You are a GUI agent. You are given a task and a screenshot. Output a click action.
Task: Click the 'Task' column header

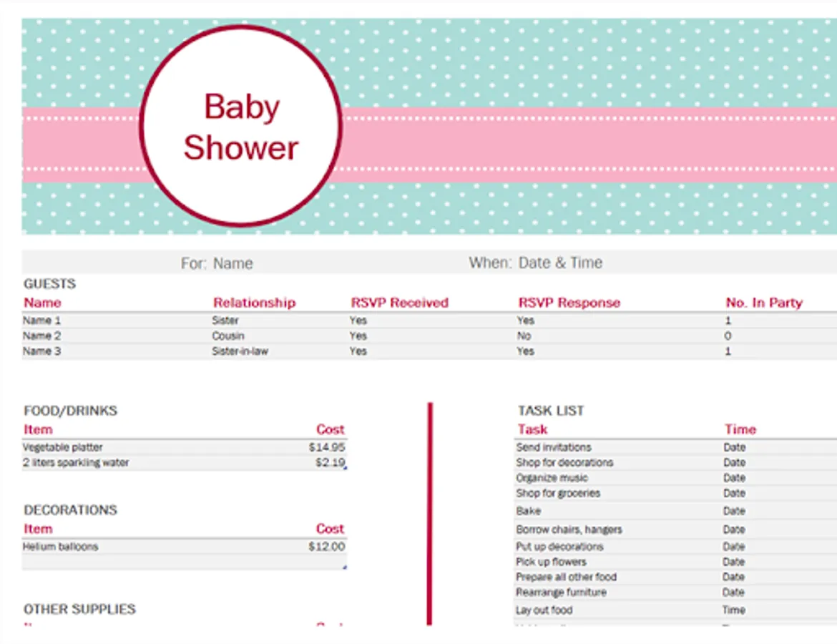pyautogui.click(x=533, y=429)
